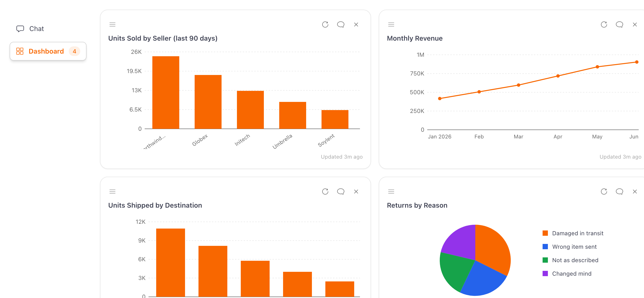The height and width of the screenshot is (298, 644).
Task: Click Not as described legend swatch
Action: coord(545,260)
